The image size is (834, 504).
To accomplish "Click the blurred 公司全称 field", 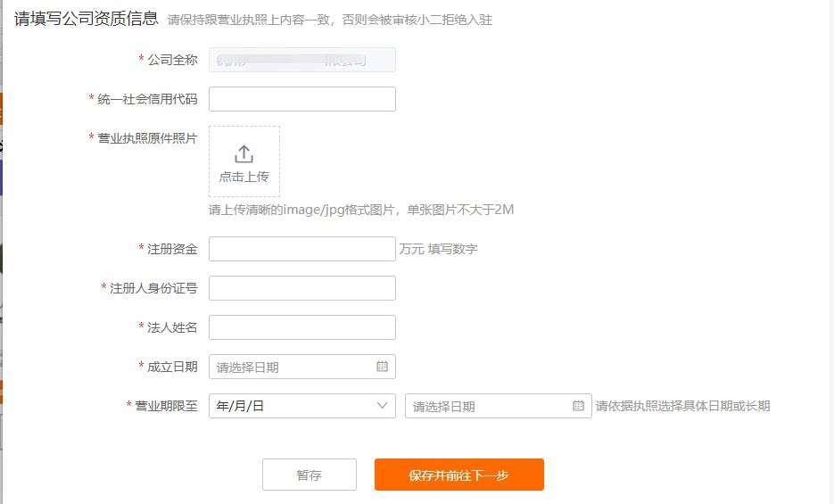I will click(301, 60).
